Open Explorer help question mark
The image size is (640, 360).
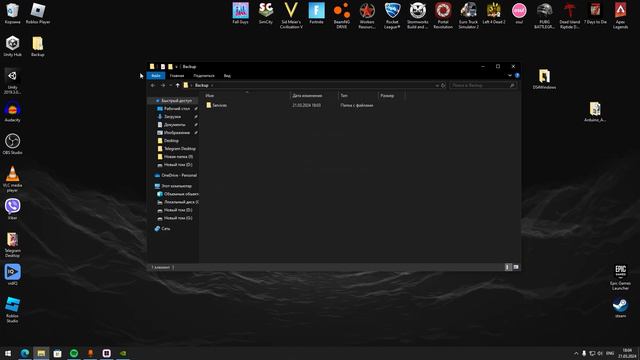(x=517, y=76)
